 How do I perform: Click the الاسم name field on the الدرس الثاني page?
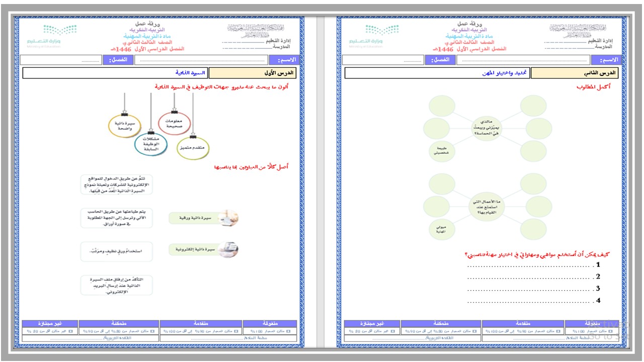[x=524, y=60]
